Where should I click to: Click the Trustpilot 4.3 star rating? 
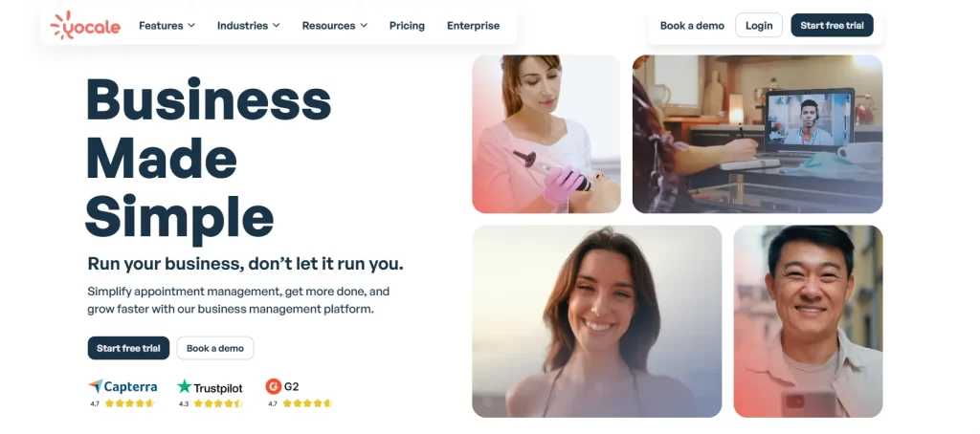pos(217,403)
